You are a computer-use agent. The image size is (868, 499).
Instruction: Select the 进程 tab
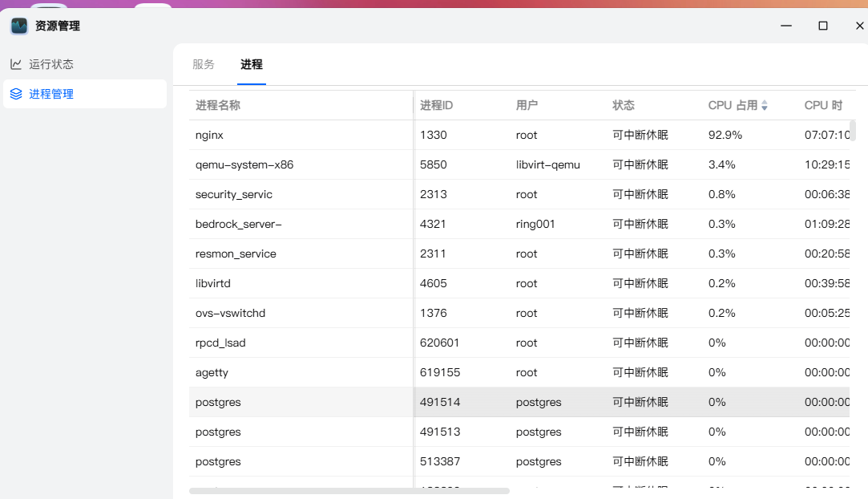tap(252, 64)
